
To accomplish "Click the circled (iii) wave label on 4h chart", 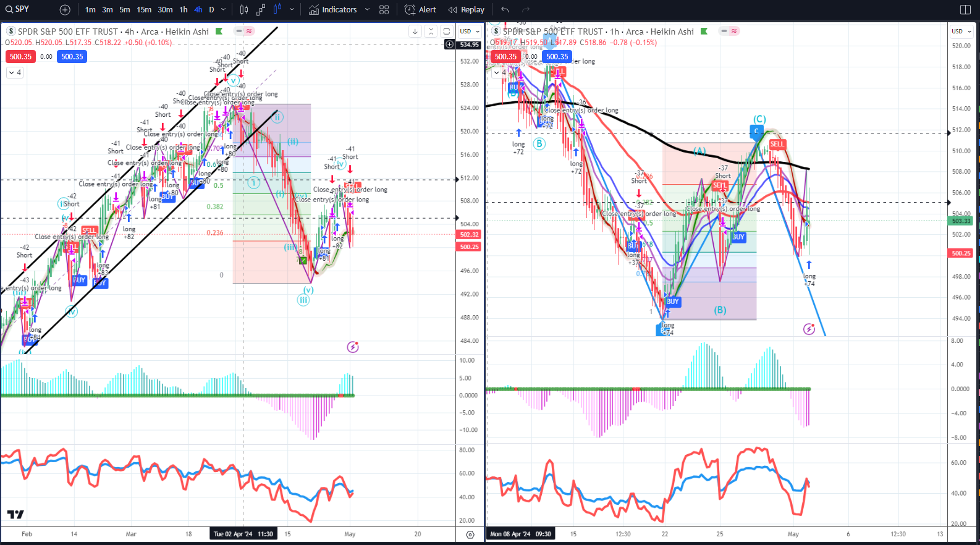I will 303,300.
